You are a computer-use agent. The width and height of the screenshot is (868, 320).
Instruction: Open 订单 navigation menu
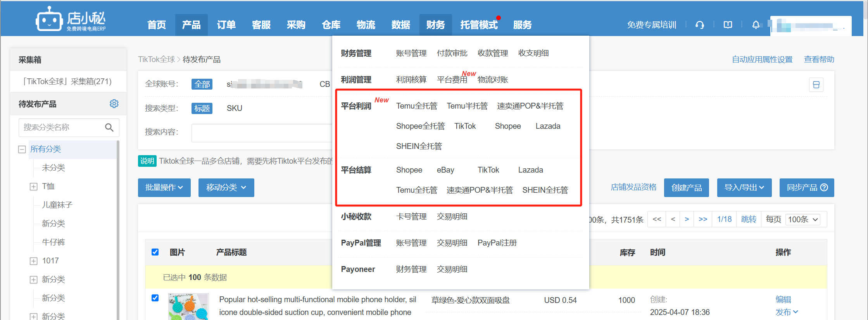coord(226,25)
